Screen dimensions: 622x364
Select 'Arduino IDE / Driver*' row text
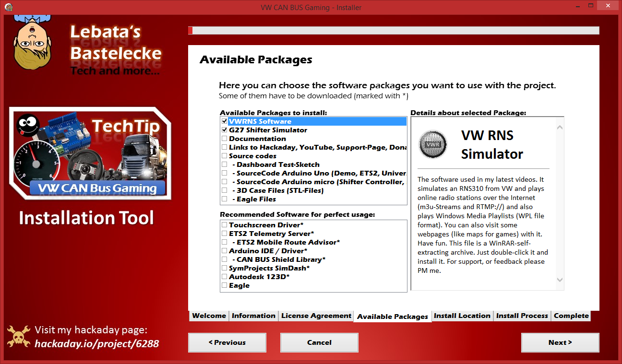268,251
